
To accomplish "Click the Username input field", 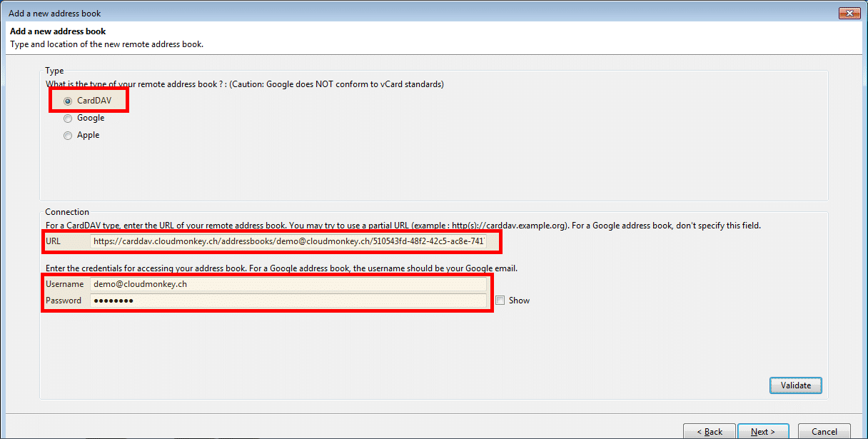I will 288,284.
